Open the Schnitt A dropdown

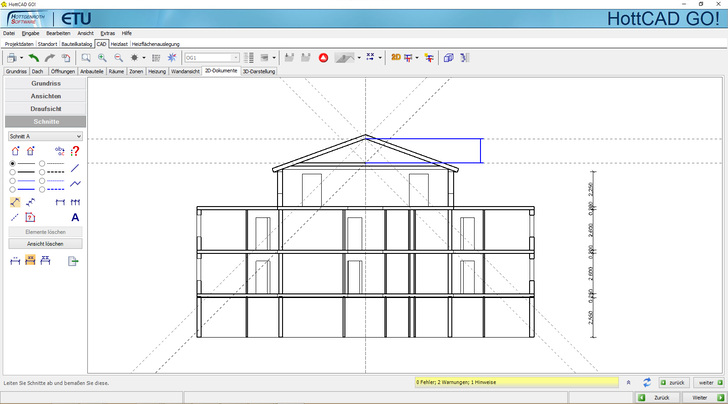click(x=44, y=135)
